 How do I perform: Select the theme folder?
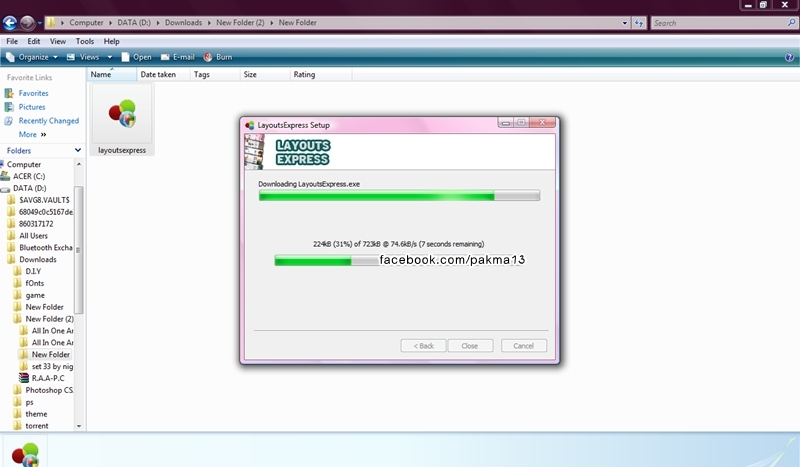tap(36, 414)
